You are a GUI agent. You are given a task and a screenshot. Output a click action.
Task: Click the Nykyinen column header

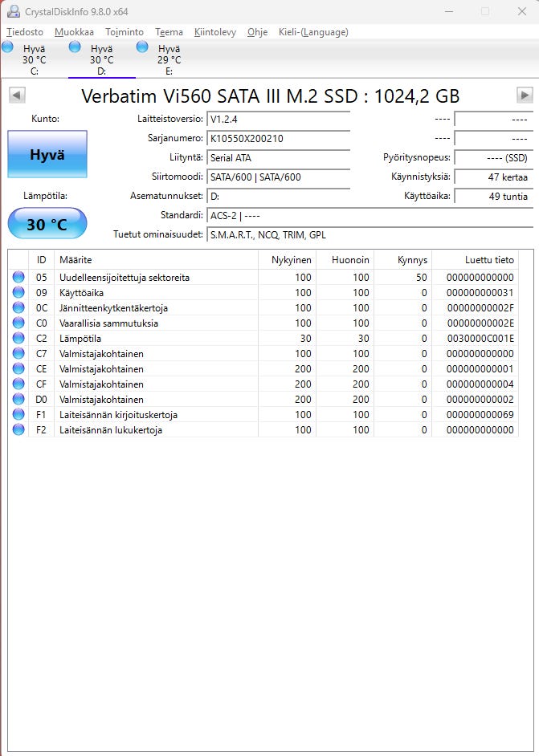coord(287,260)
